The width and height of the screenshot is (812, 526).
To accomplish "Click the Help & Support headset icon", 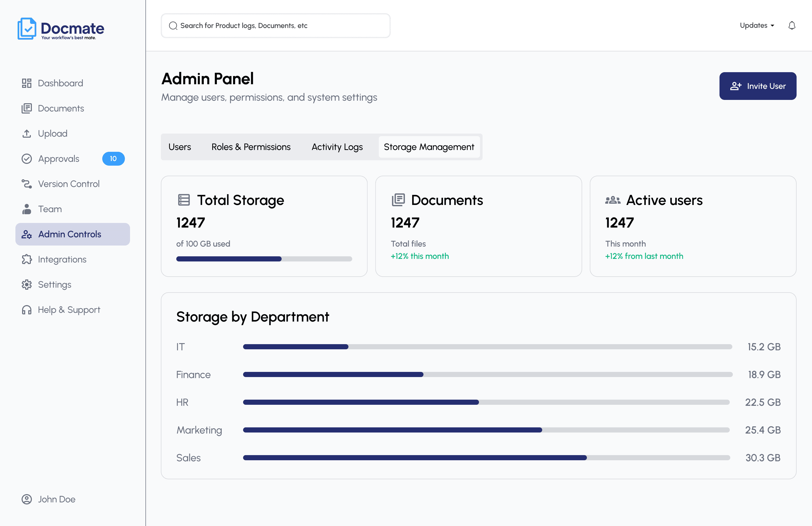I will click(x=27, y=310).
